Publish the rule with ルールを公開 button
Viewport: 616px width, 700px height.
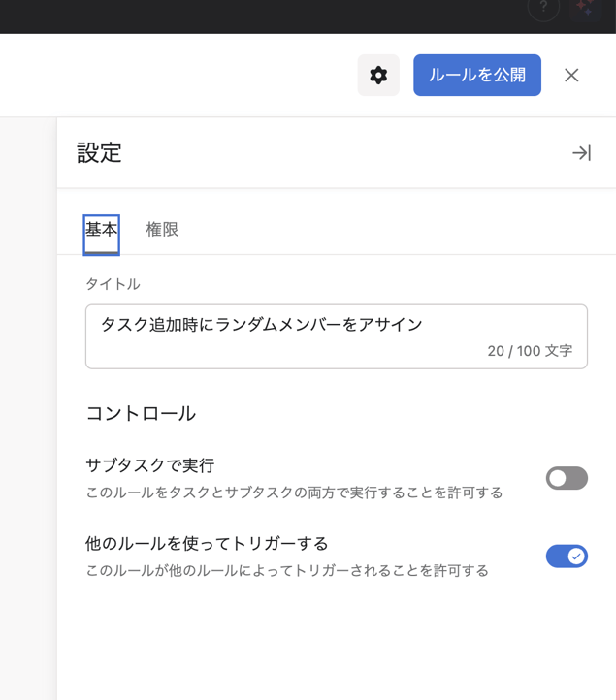[x=476, y=76]
